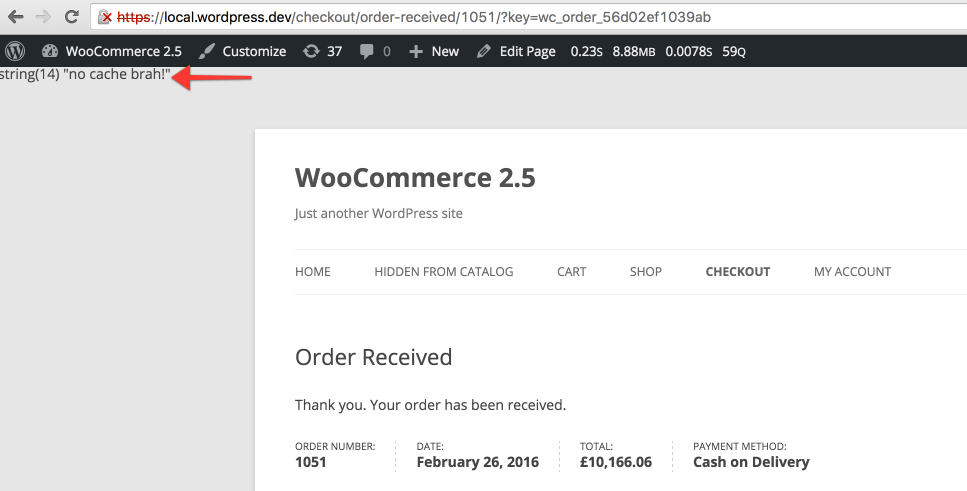The width and height of the screenshot is (967, 491).
Task: Select the 'no cache brah!' debug output
Action: click(85, 76)
